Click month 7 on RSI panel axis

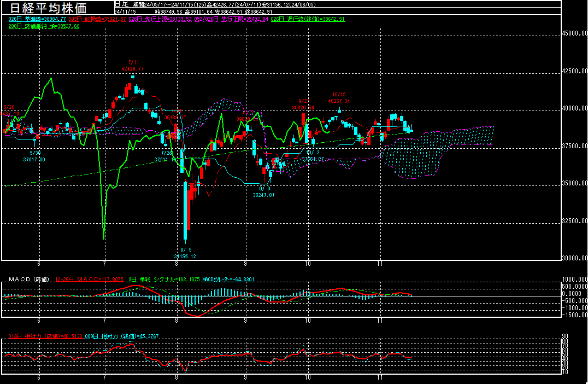[104, 377]
